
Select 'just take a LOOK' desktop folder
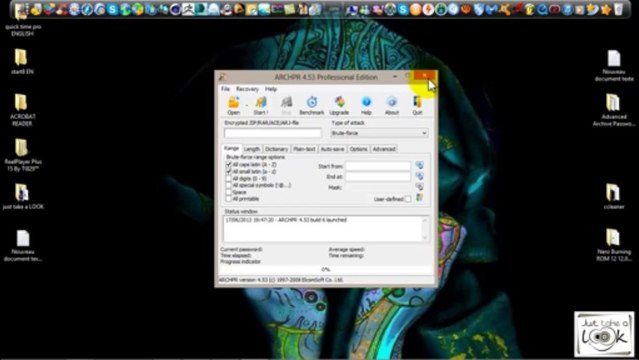(x=22, y=196)
